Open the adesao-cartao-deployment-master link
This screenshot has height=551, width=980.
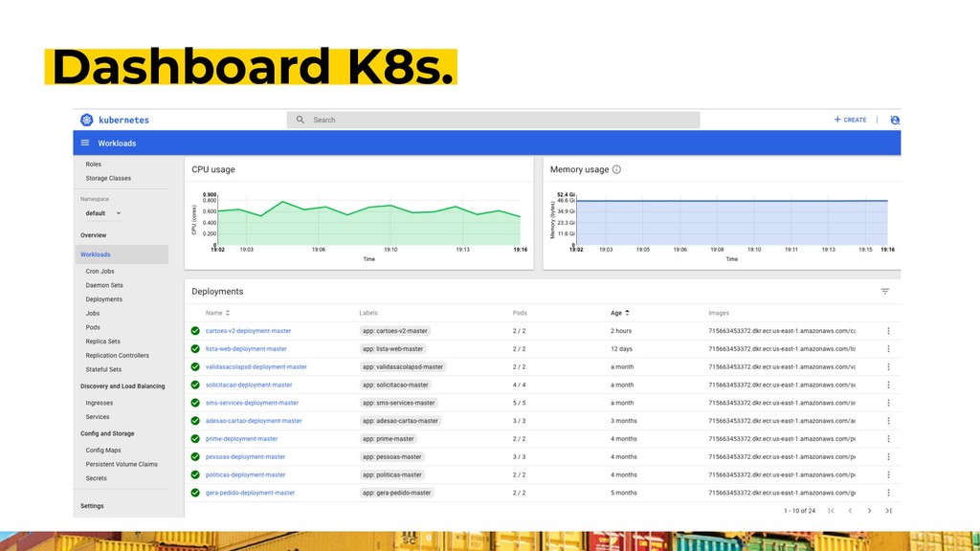tap(254, 421)
